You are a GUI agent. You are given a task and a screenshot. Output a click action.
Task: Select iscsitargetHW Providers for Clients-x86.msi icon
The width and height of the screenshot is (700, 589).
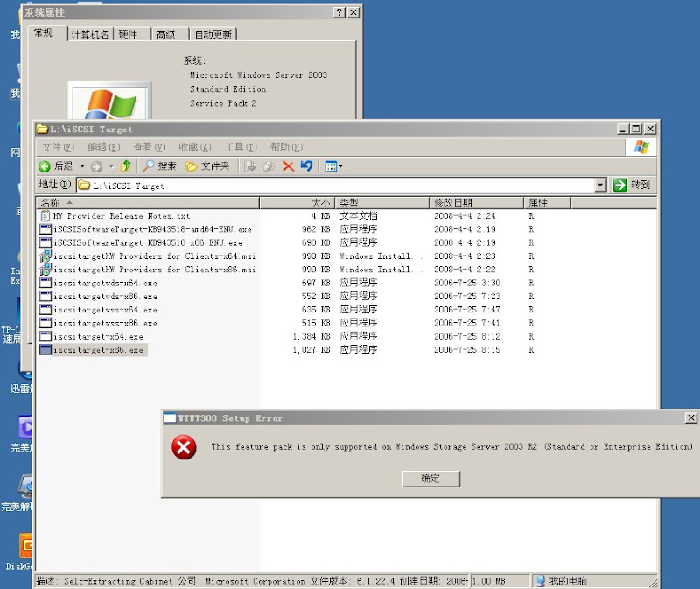click(45, 270)
